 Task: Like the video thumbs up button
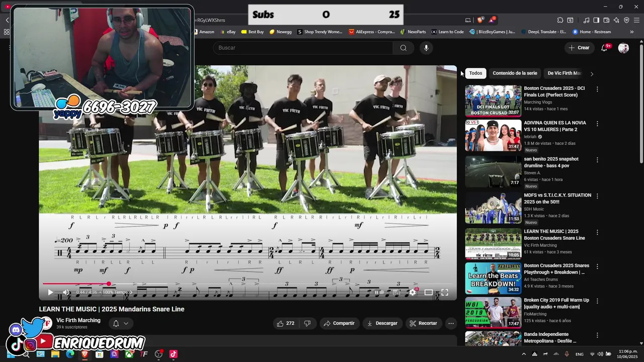tap(287, 323)
